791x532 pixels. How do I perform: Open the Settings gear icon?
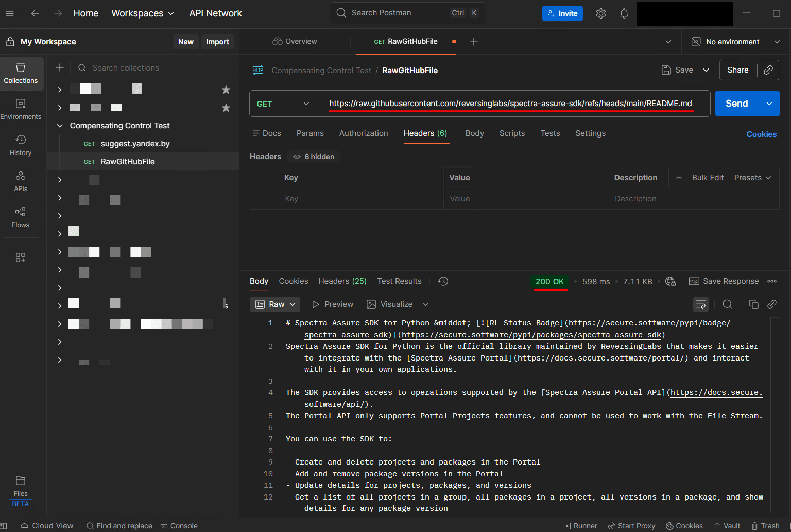tap(600, 13)
